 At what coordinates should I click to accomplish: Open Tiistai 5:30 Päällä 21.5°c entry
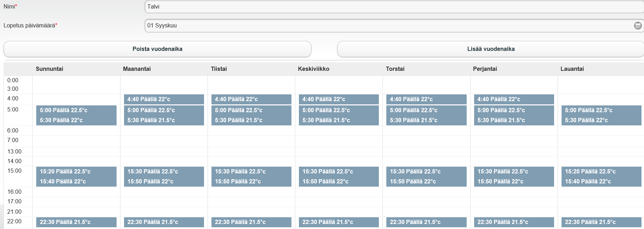point(251,120)
